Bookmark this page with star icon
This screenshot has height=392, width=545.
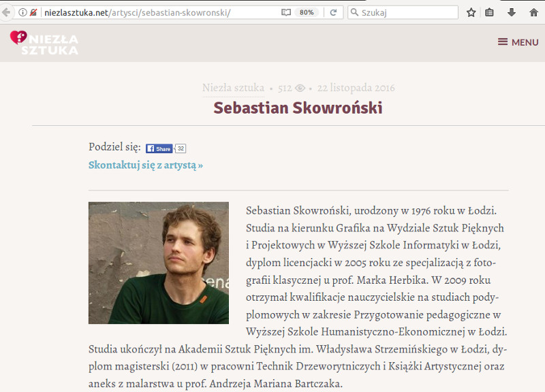tap(471, 12)
